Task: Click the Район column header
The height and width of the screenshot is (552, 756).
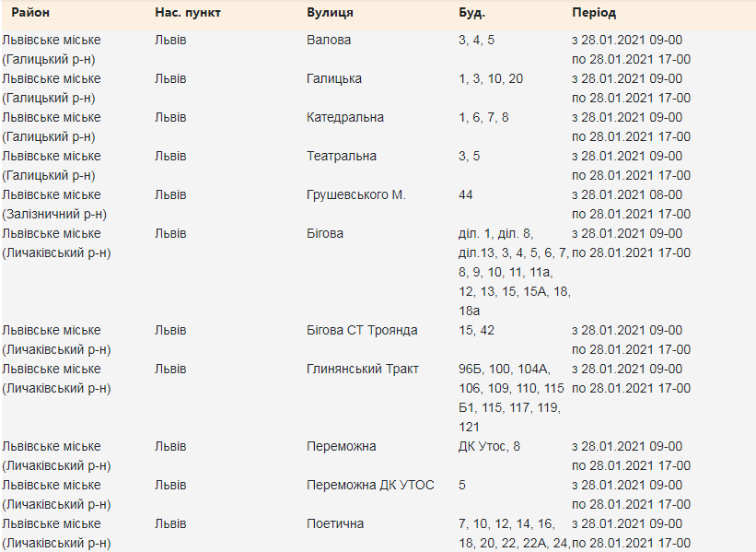Action: click(30, 13)
